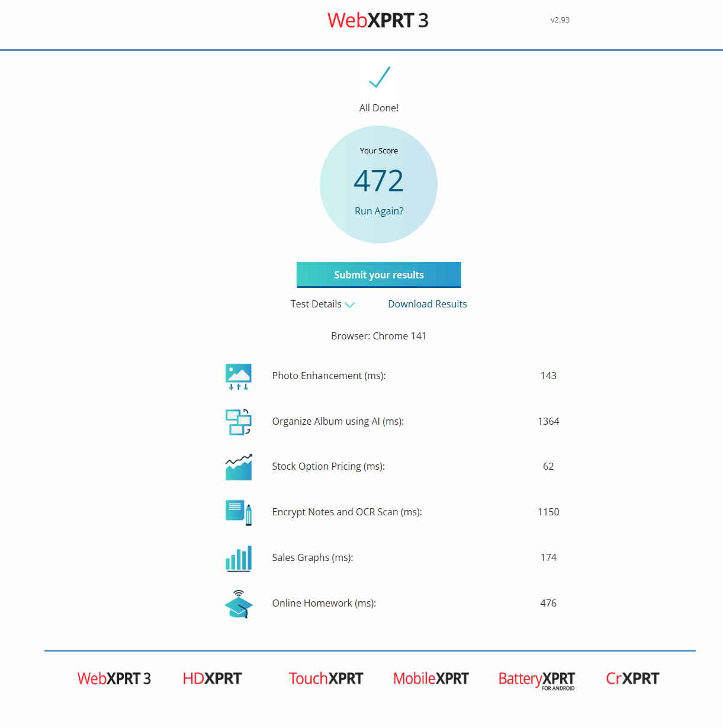Click the Organize Album using AI icon

point(239,422)
